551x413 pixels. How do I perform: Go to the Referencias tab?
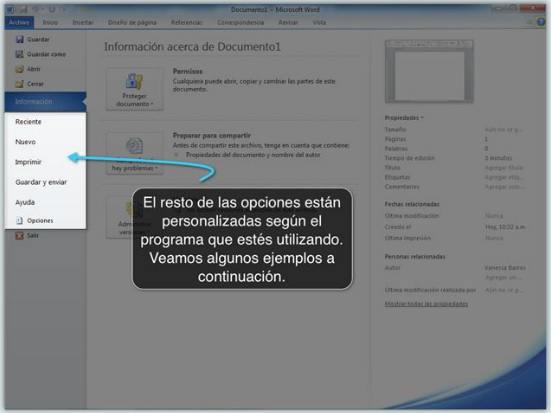point(187,22)
